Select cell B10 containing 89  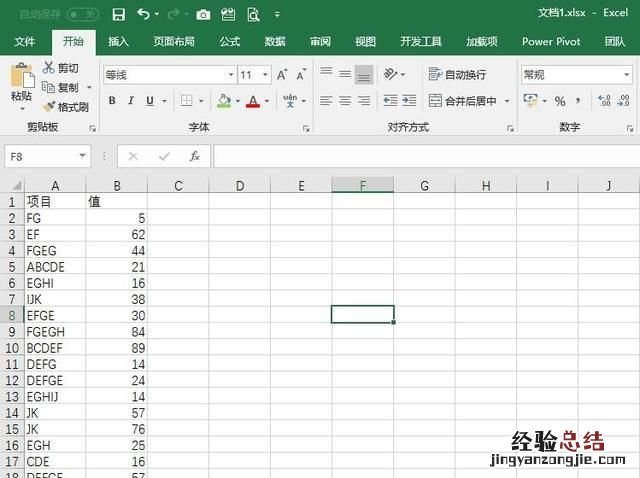(x=116, y=348)
